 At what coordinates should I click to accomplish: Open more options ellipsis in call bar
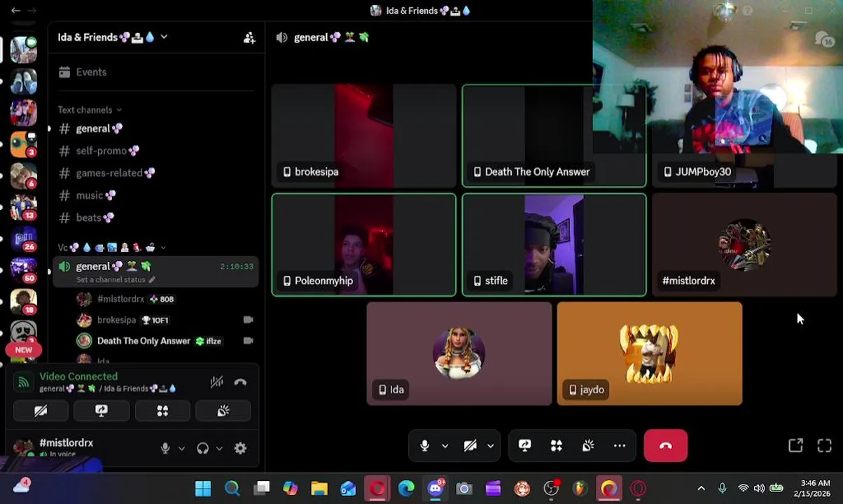[x=620, y=446]
